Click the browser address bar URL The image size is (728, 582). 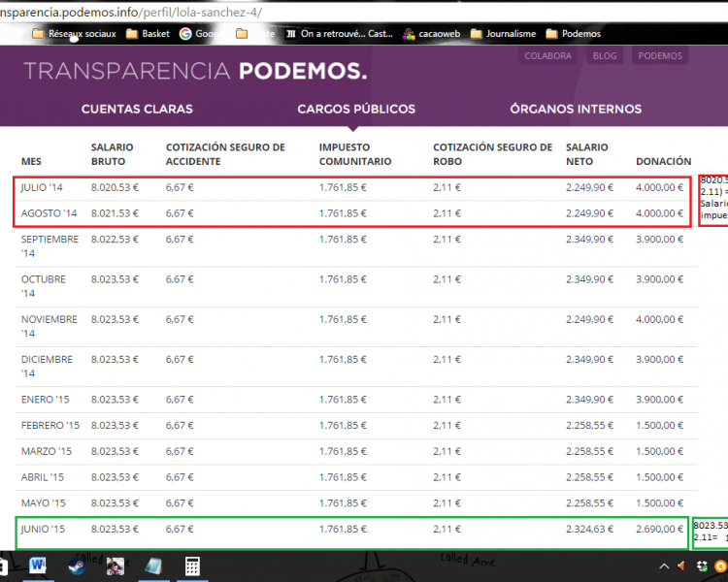[136, 11]
